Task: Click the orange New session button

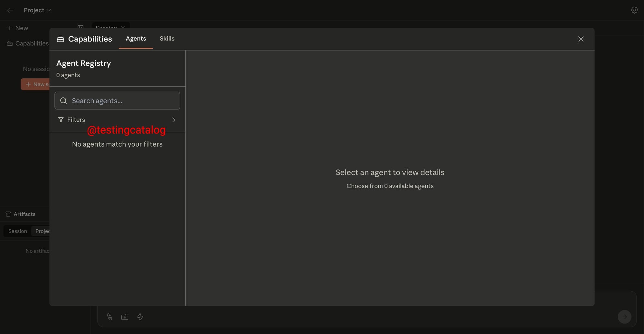Action: coord(35,84)
